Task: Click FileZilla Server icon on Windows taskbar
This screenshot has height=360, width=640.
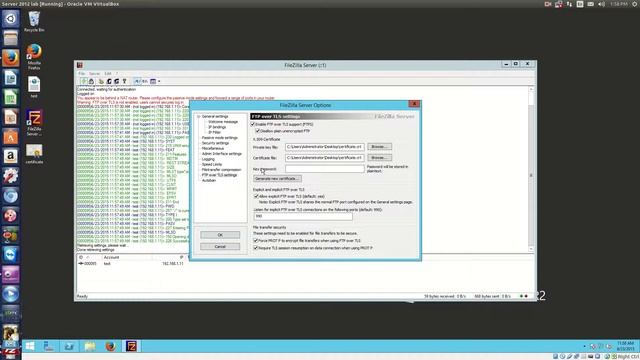Action: [x=131, y=346]
